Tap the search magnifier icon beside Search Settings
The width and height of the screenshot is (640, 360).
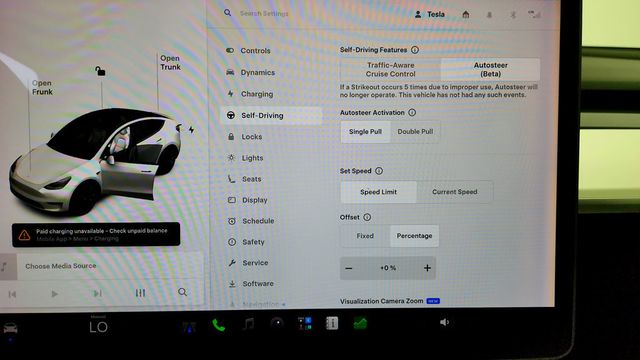click(227, 13)
